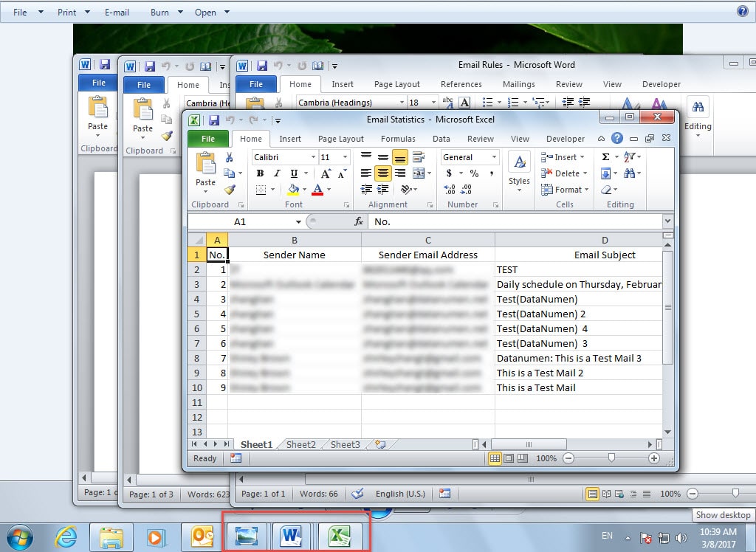Viewport: 756px width, 552px height.
Task: Click the insert function fx icon
Action: point(359,221)
